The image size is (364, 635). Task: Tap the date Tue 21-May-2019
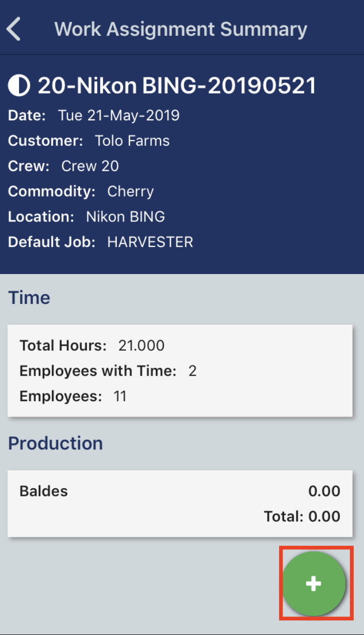(119, 115)
